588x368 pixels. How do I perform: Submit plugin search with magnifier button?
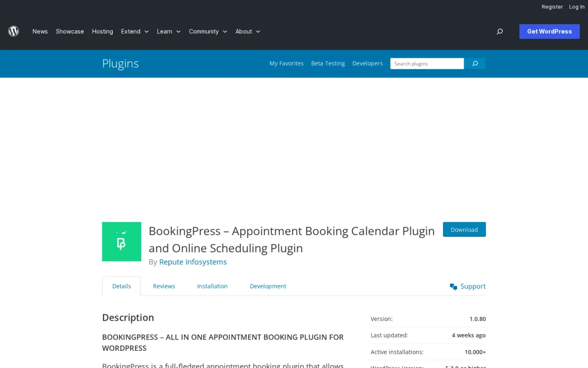pyautogui.click(x=475, y=63)
